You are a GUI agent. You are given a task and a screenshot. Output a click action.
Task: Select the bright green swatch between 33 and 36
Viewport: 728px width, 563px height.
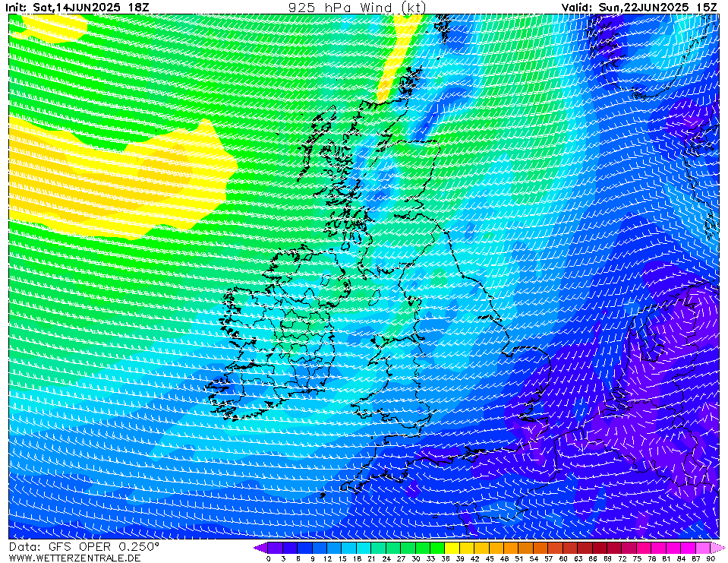pyautogui.click(x=437, y=548)
